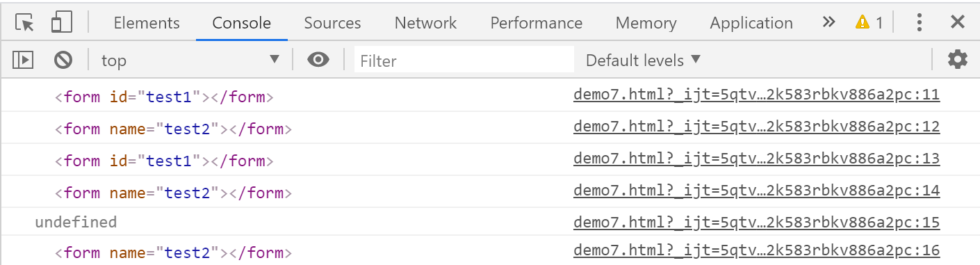Screen dimensions: 980x265
Task: Toggle the device toolbar icon
Action: (62, 23)
